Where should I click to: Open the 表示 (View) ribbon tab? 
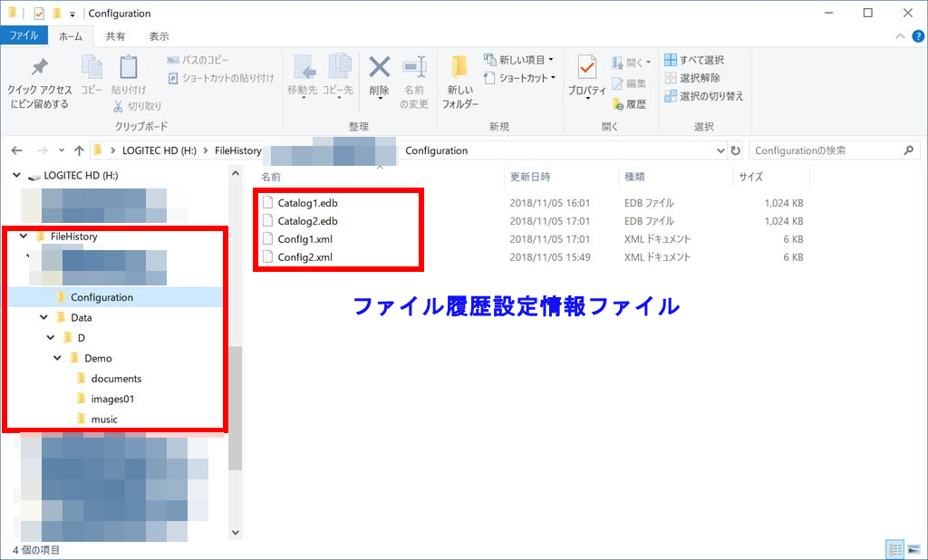159,36
